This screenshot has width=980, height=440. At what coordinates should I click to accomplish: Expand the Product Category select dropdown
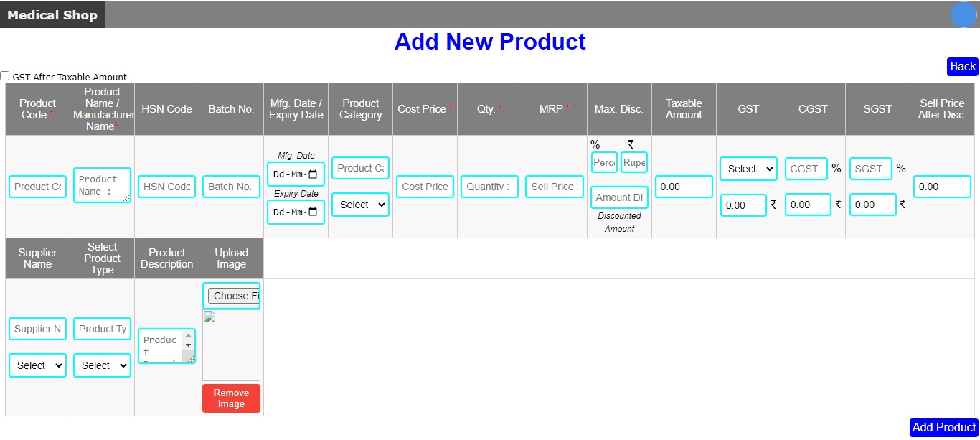coord(360,205)
